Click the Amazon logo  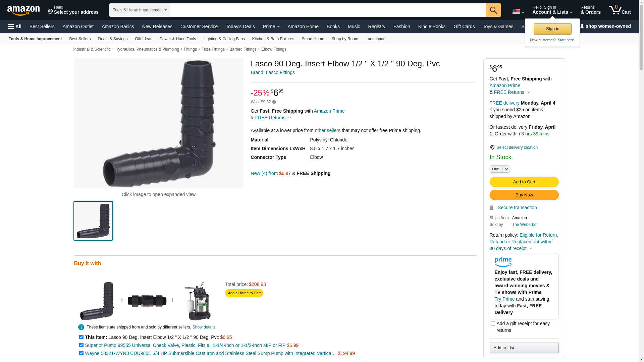[23, 10]
